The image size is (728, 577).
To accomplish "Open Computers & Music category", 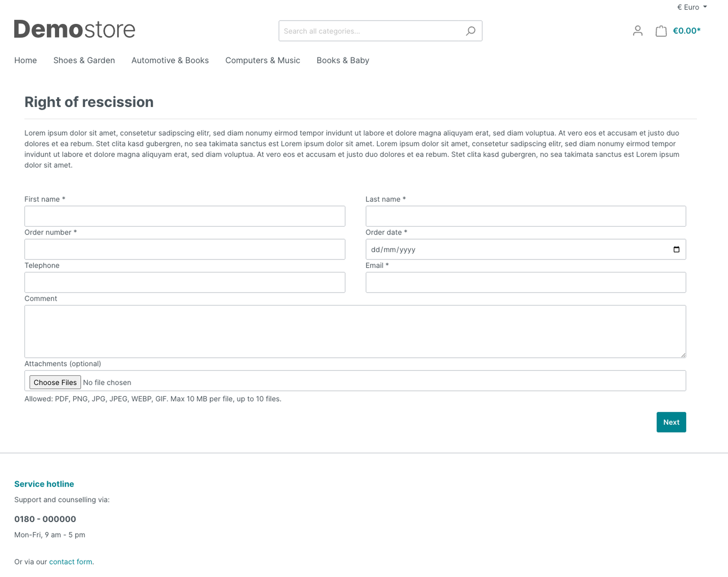I will 263,60.
